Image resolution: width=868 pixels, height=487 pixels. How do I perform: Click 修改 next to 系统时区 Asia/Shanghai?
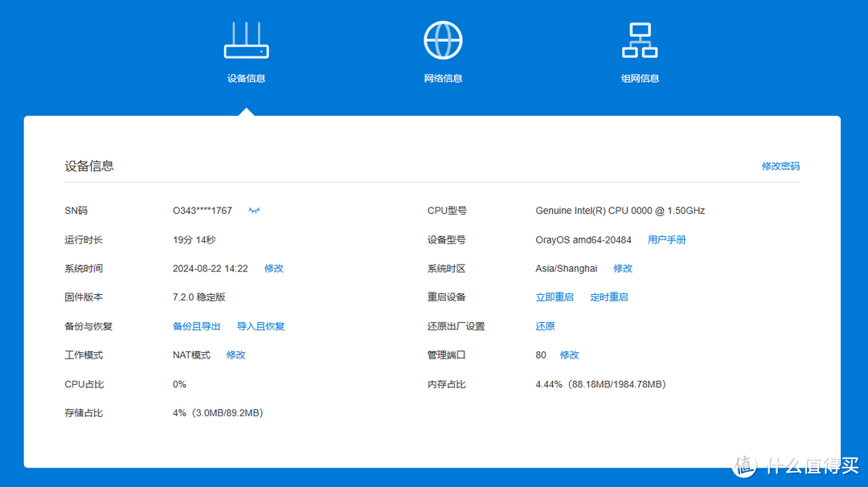[x=622, y=268]
